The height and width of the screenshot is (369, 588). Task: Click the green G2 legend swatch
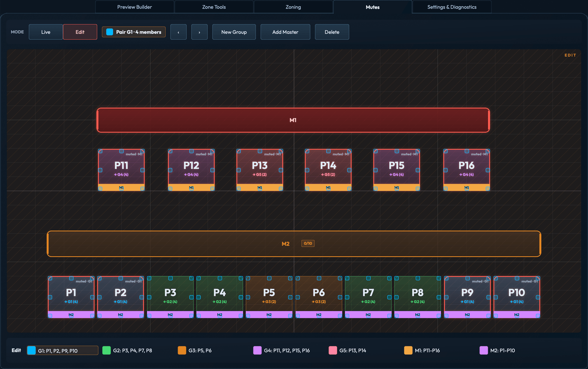pos(107,350)
